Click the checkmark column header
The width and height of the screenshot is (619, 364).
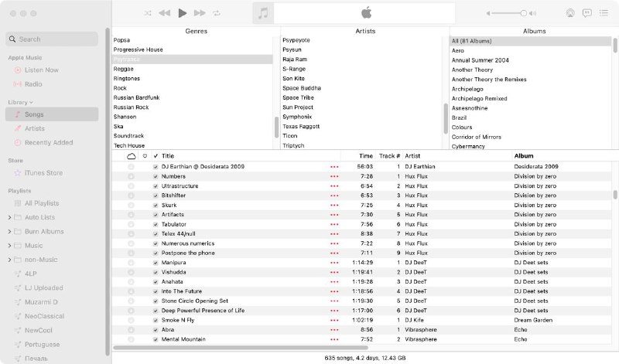156,156
